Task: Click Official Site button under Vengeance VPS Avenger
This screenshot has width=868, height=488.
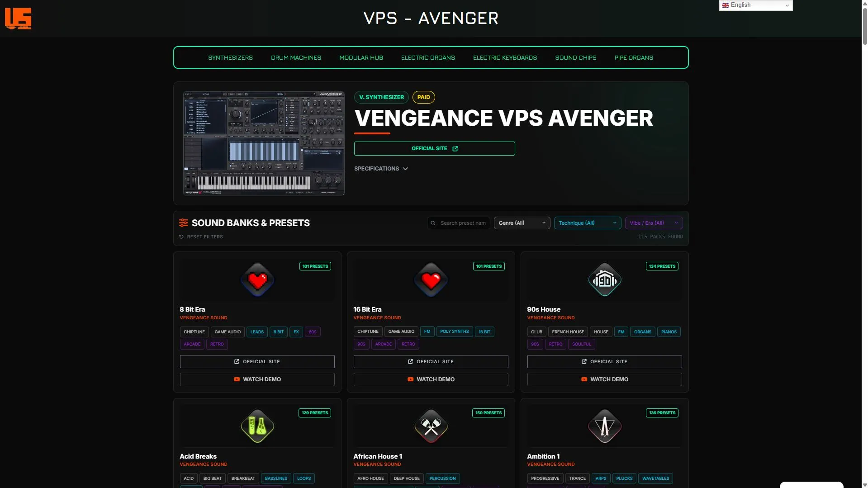Action: pyautogui.click(x=434, y=149)
